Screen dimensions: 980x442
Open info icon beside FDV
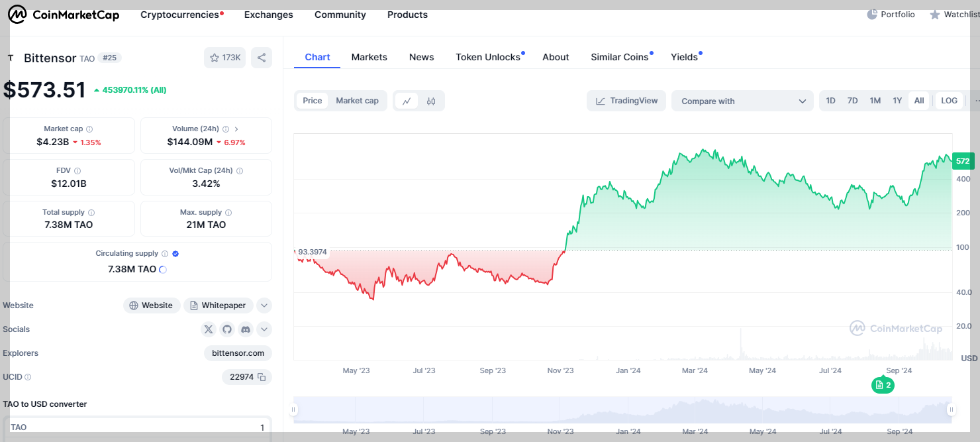point(77,171)
